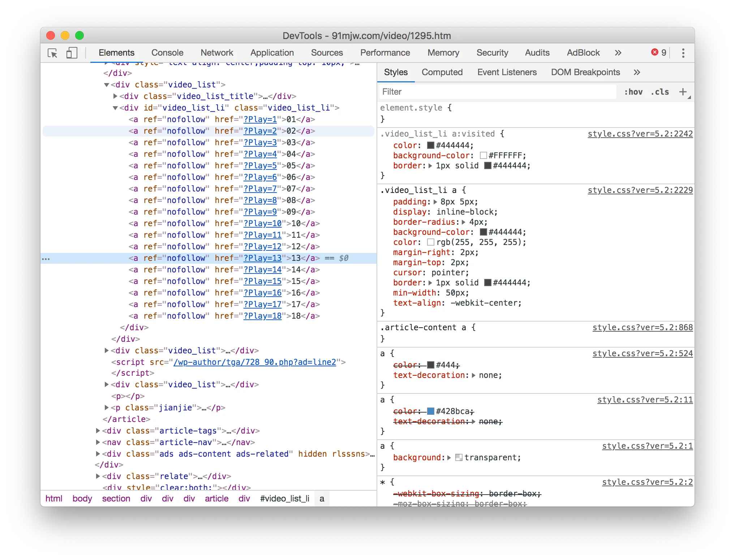The width and height of the screenshot is (735, 560).
Task: Select html in the breadcrumb bar
Action: tap(54, 499)
